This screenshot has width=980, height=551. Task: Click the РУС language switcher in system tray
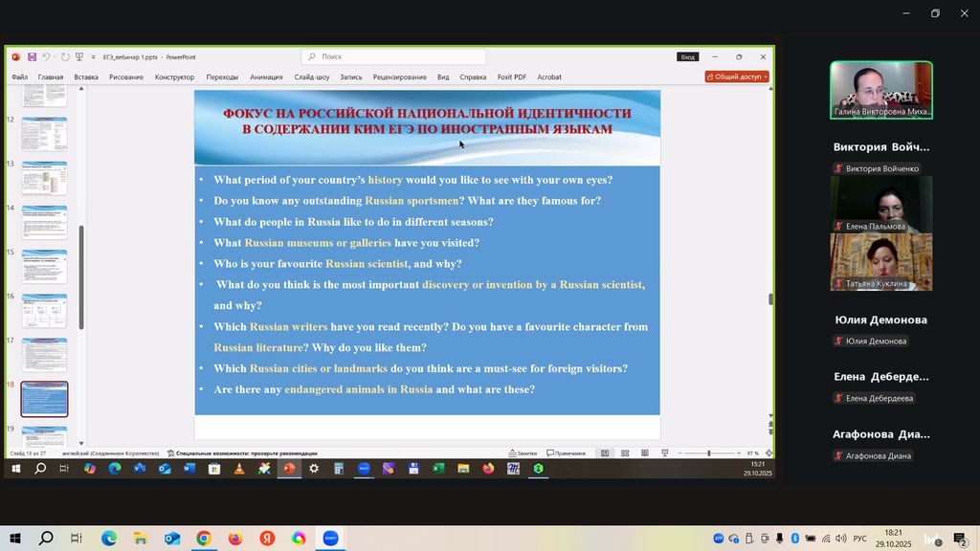coord(859,539)
